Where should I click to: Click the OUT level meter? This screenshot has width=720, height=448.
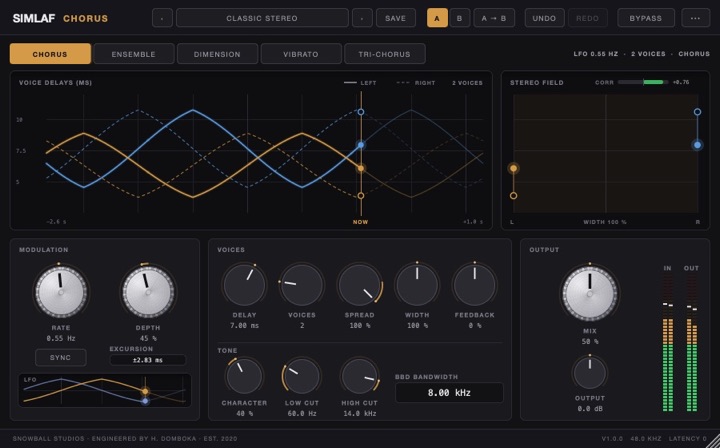point(692,343)
